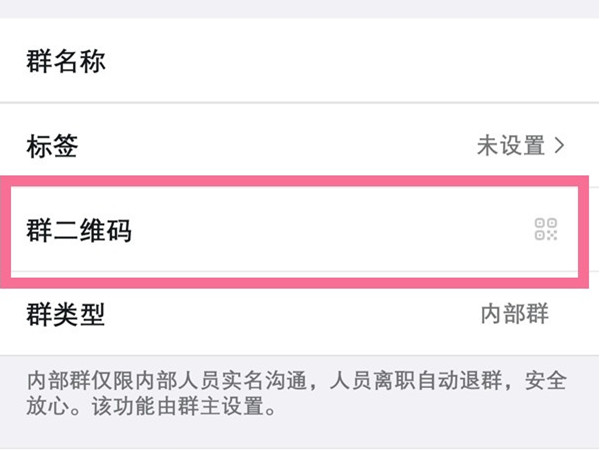600x450 pixels.
Task: Click the gray header strip above 群名称
Action: click(x=300, y=9)
